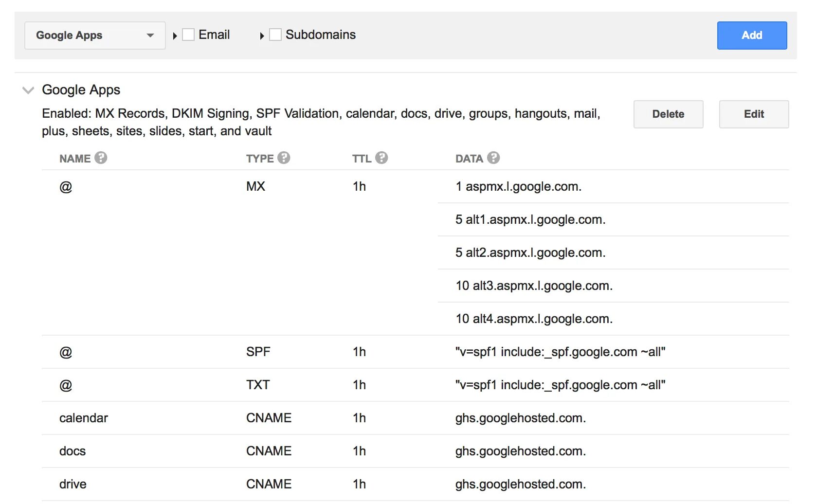Check the Email checkbox
The height and width of the screenshot is (504, 834).
point(188,35)
